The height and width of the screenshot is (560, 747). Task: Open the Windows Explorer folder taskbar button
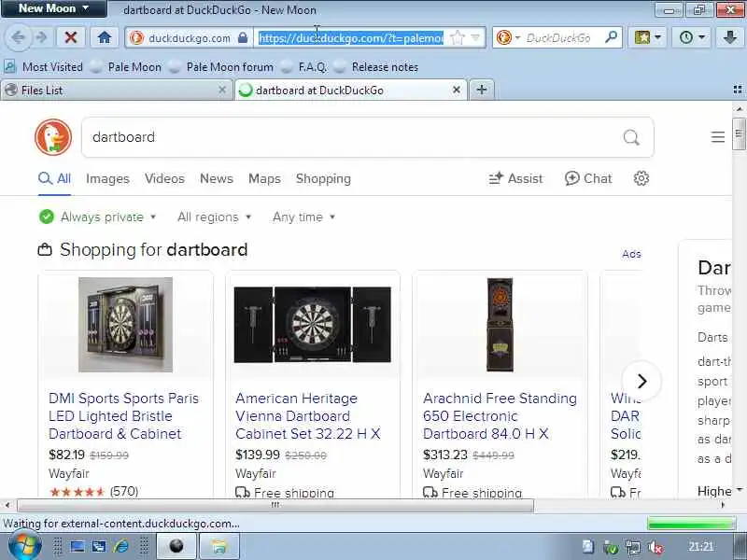coord(218,546)
